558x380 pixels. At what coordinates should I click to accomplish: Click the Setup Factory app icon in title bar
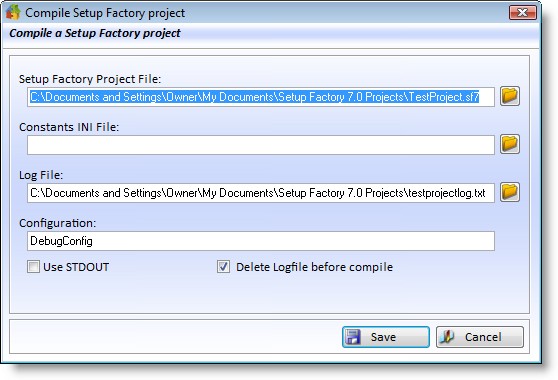coord(13,12)
